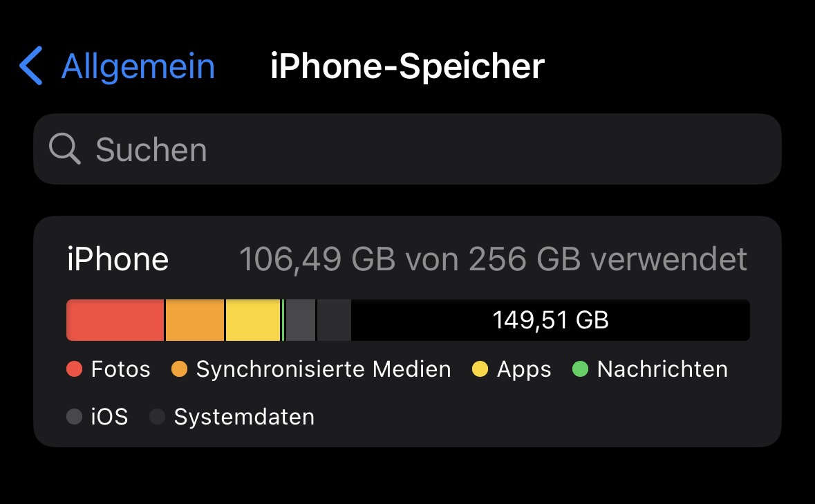Tap the orange Synchronisierte Medien legend dot

180,370
